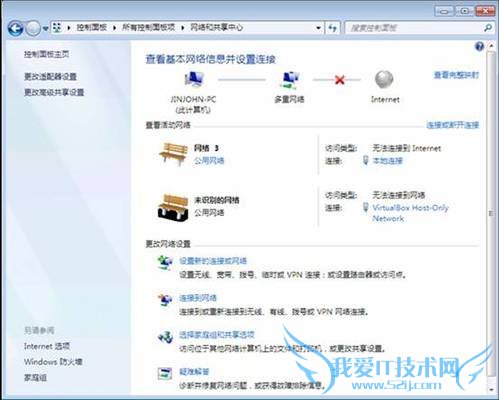
Task: Click the bench icon for 网络 3
Action: point(173,154)
